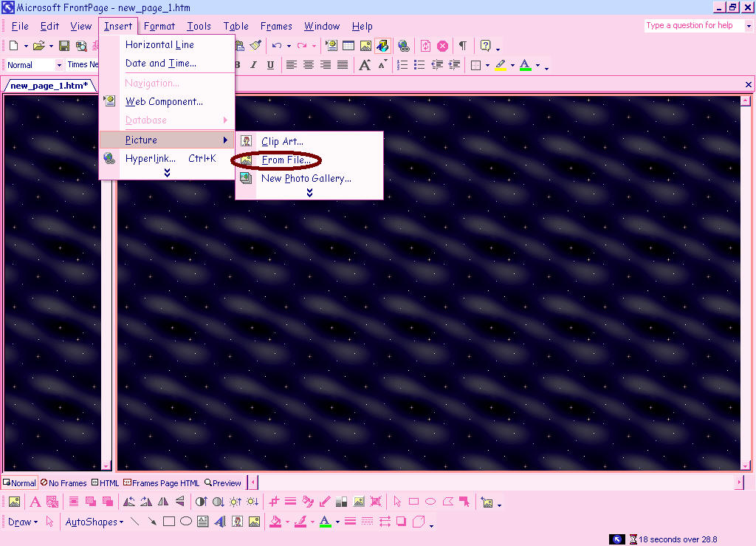Click the Save disk icon
The height and width of the screenshot is (546, 756).
[x=63, y=45]
